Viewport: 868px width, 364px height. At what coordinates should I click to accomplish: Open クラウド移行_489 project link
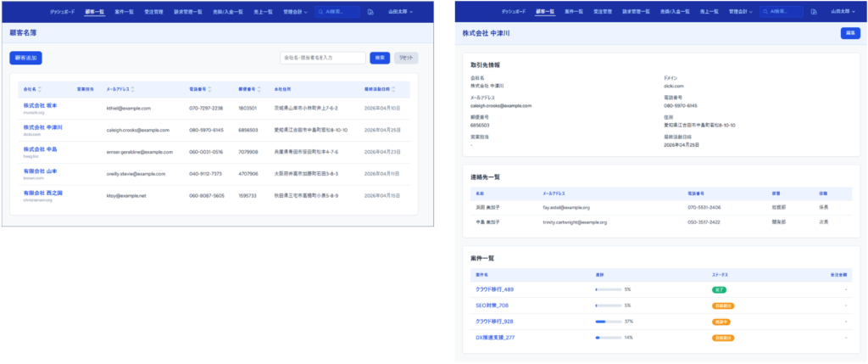494,289
